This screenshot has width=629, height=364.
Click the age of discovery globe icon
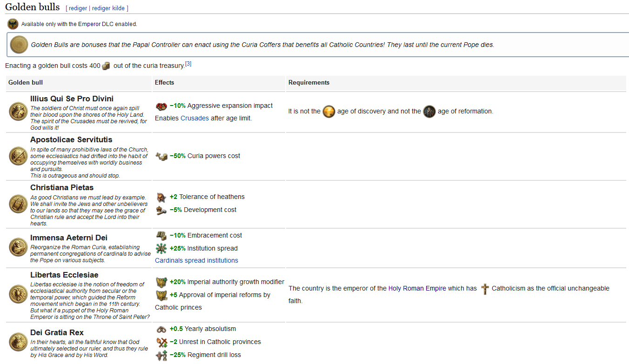[x=329, y=112]
